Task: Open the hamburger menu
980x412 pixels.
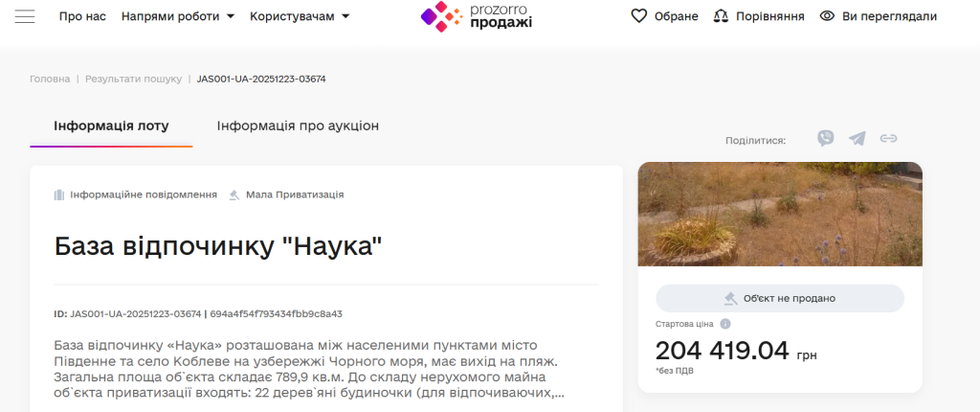Action: [25, 16]
